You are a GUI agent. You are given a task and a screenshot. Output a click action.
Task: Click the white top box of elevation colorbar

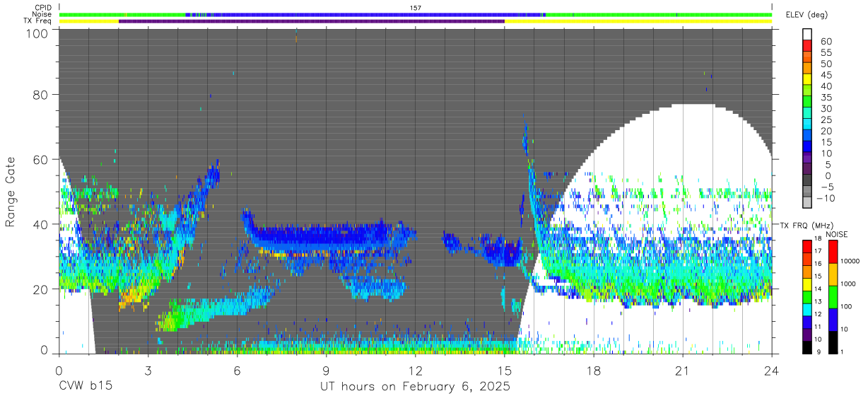coord(807,33)
